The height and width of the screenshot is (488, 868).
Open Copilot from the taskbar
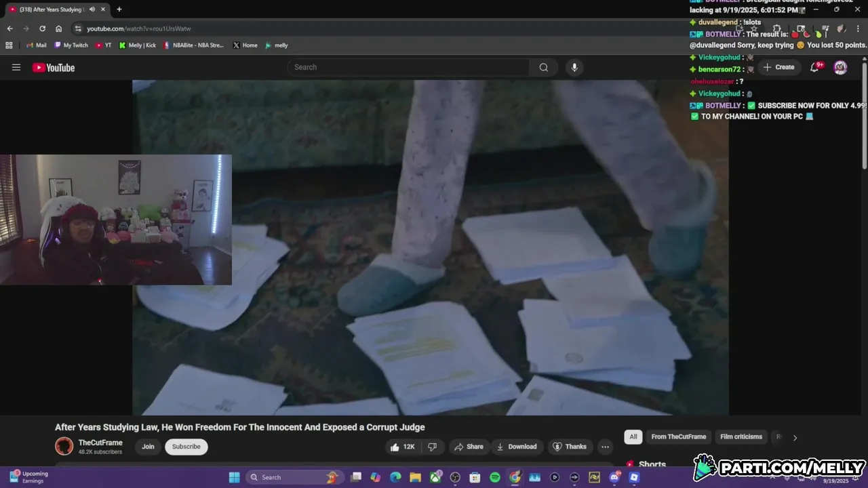[x=376, y=477]
